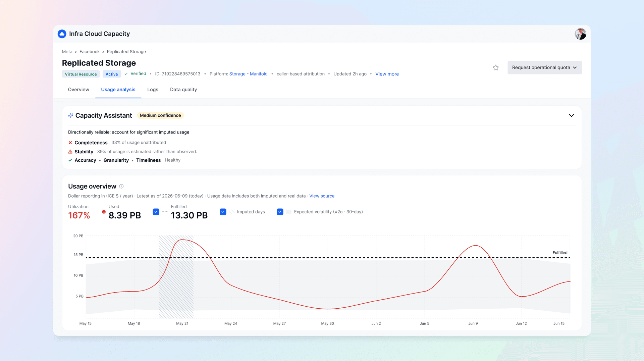Click the red Completeness failure icon

coord(70,143)
